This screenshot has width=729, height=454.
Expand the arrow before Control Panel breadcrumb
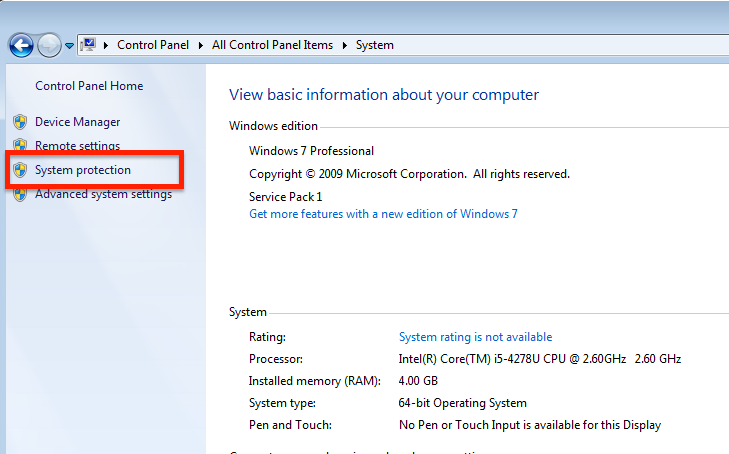[107, 45]
